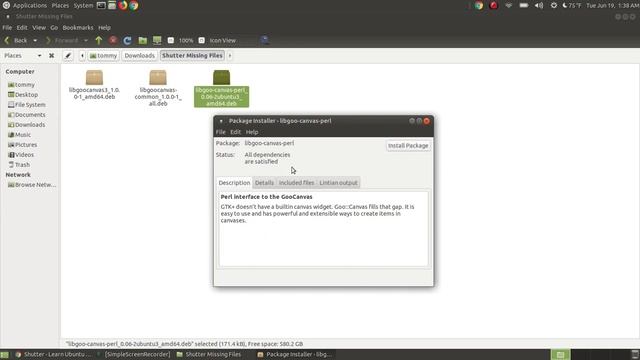Launch Chrome from the top panel launchers
Image resolution: width=640 pixels, height=360 pixels.
coord(134,5)
